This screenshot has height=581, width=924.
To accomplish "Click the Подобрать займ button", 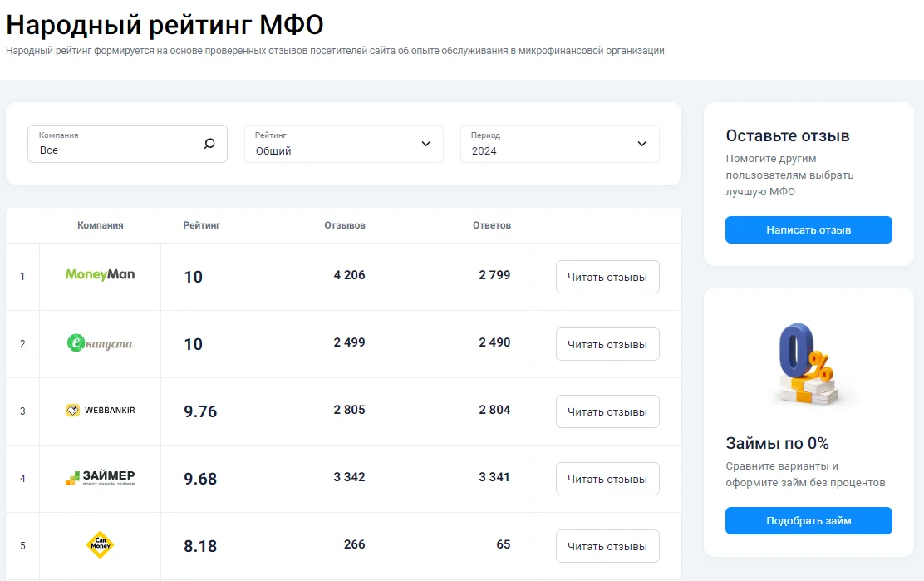I will [808, 521].
